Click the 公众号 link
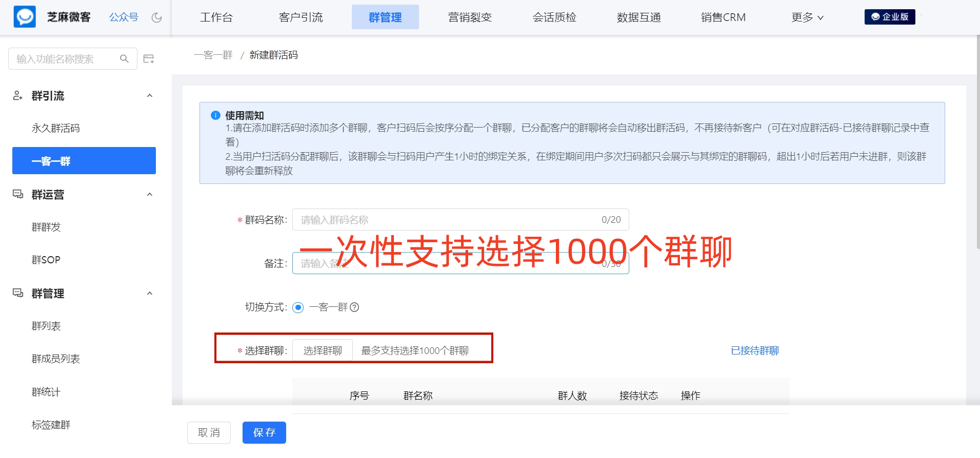 pos(124,17)
